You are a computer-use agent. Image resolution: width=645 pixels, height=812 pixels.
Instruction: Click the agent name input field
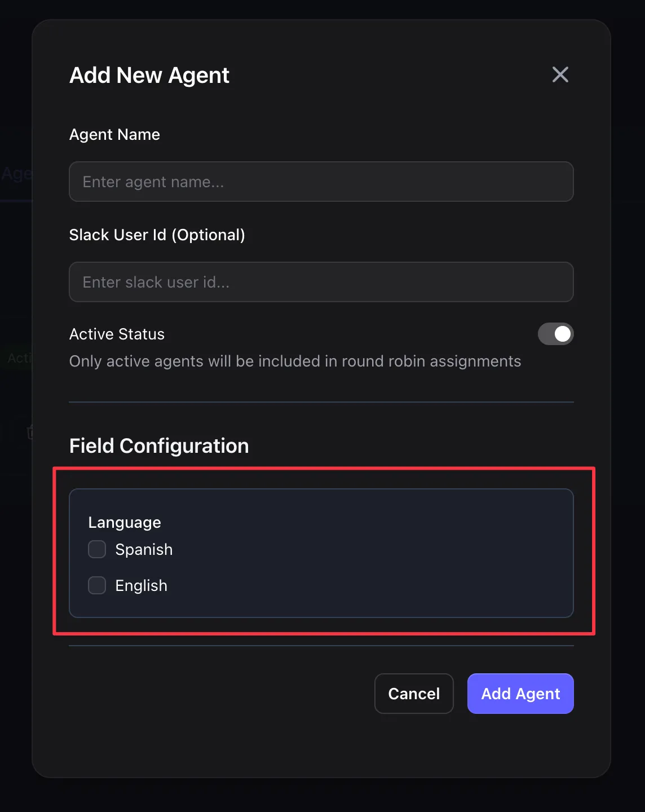pos(321,182)
